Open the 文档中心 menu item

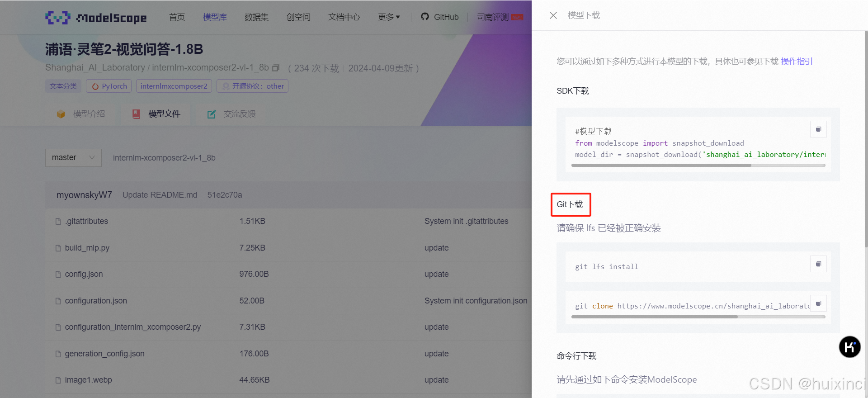(x=344, y=17)
